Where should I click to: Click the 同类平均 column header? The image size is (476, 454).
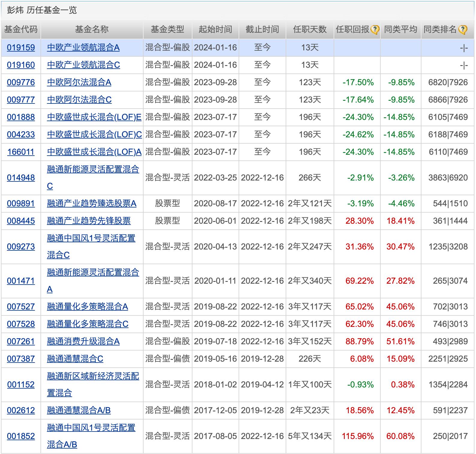(401, 29)
